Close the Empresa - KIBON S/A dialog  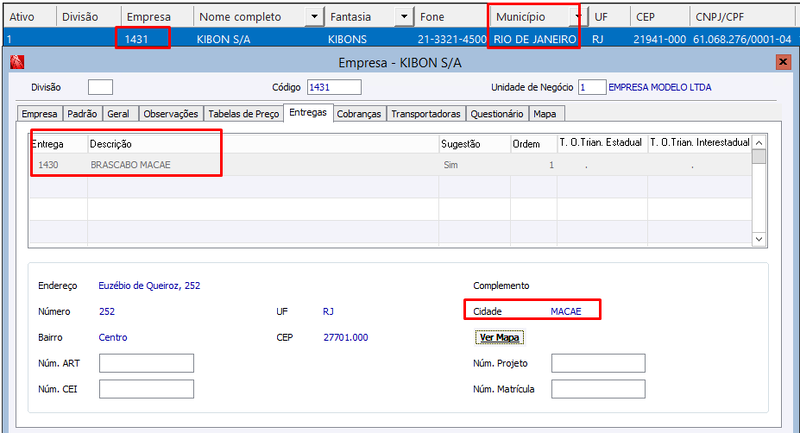pyautogui.click(x=783, y=62)
